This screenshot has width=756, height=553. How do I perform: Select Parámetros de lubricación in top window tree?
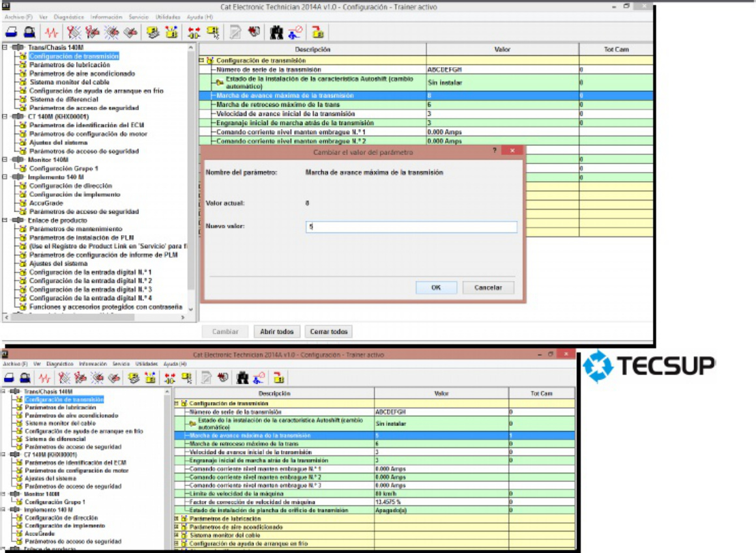(70, 64)
